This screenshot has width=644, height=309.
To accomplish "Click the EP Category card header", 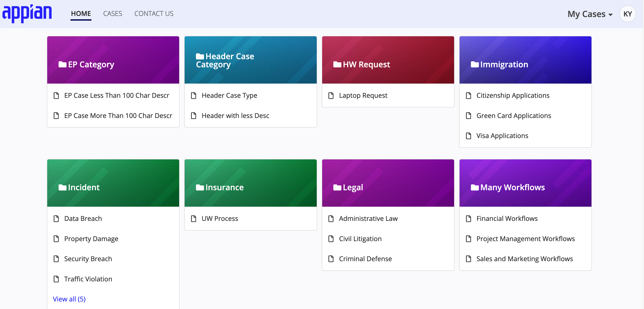I will click(113, 60).
